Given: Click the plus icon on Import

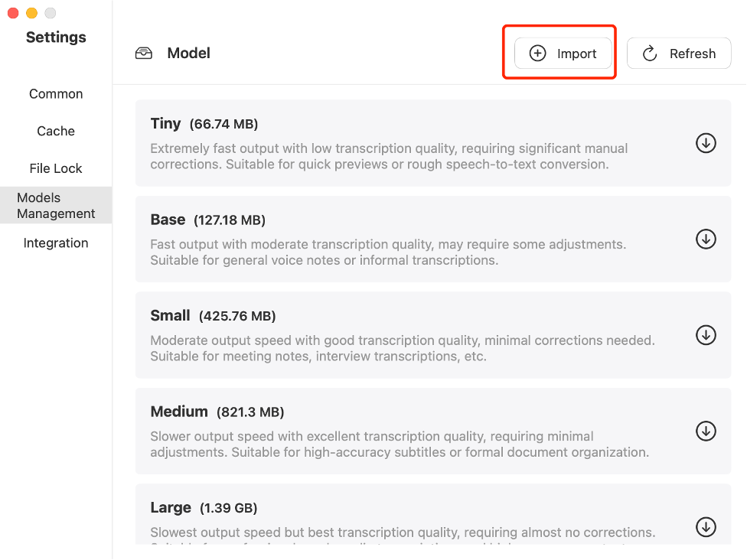Looking at the screenshot, I should point(538,54).
